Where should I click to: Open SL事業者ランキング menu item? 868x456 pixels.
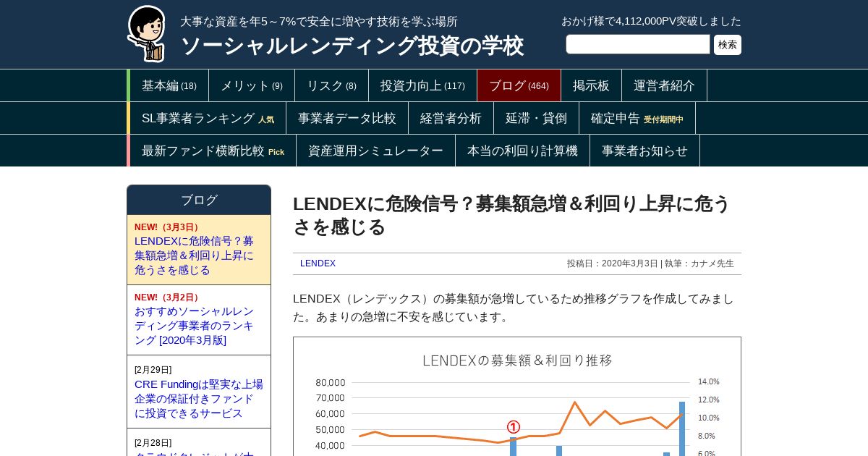pyautogui.click(x=208, y=118)
